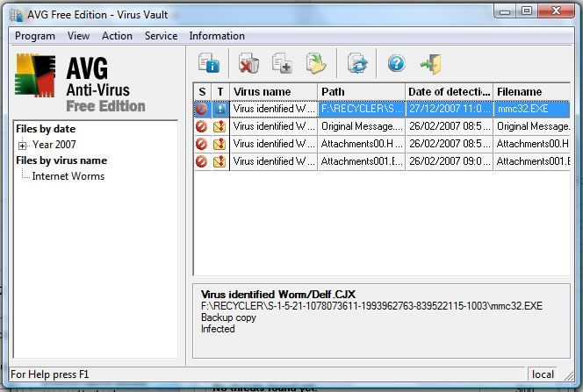Click the documents with plus sign icon
The image size is (583, 392).
coord(282,63)
